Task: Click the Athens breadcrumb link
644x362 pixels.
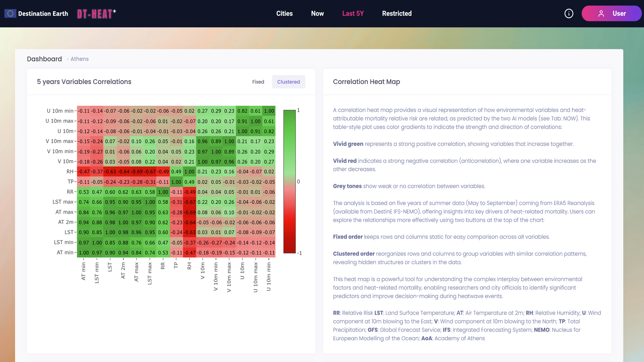Action: point(80,59)
